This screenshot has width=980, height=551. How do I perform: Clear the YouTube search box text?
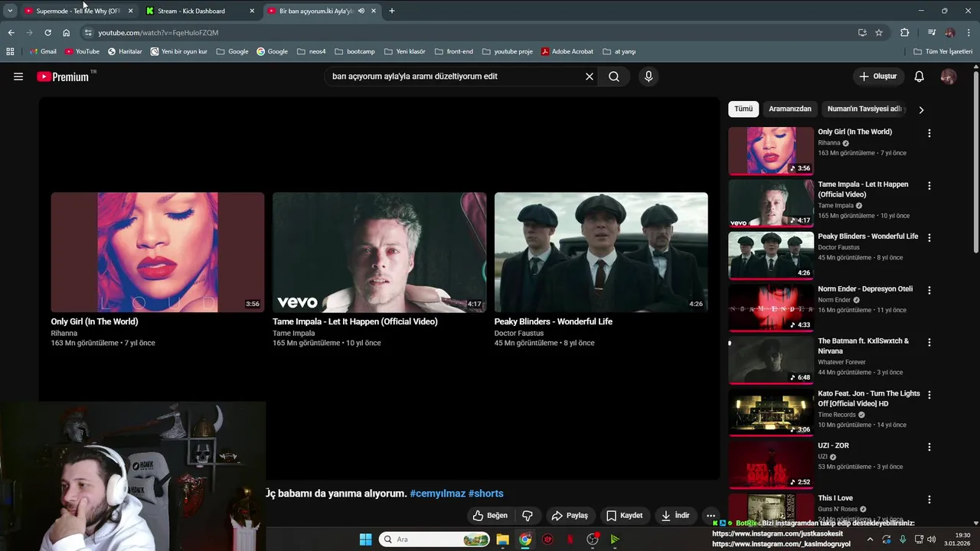tap(590, 77)
